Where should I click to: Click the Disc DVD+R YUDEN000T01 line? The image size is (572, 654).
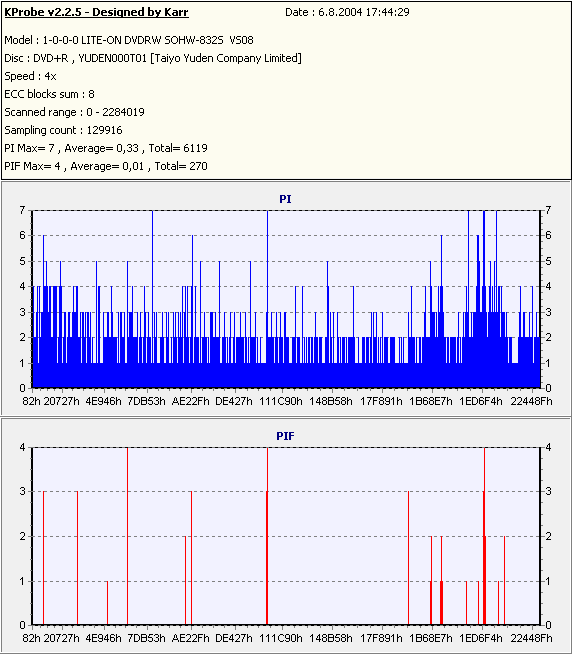(x=153, y=58)
